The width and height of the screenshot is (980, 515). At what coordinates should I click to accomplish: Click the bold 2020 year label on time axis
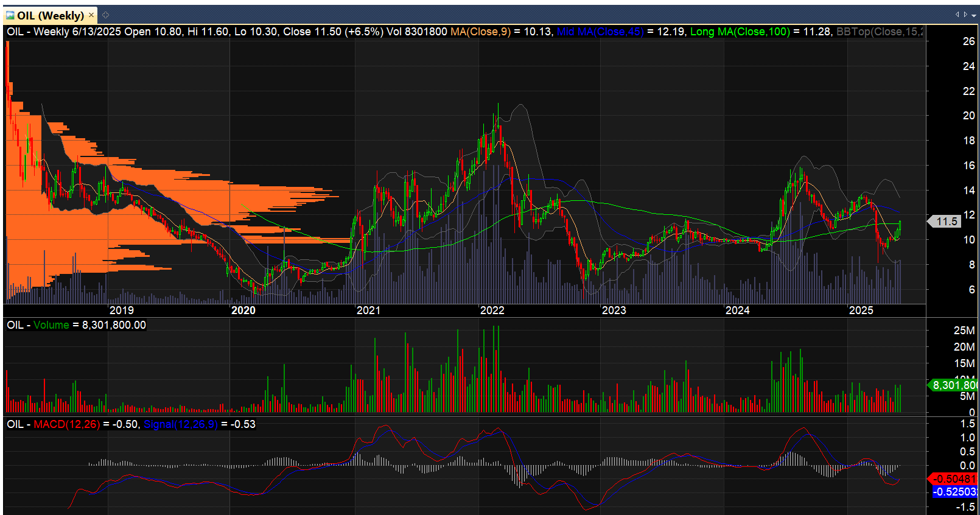coord(243,310)
